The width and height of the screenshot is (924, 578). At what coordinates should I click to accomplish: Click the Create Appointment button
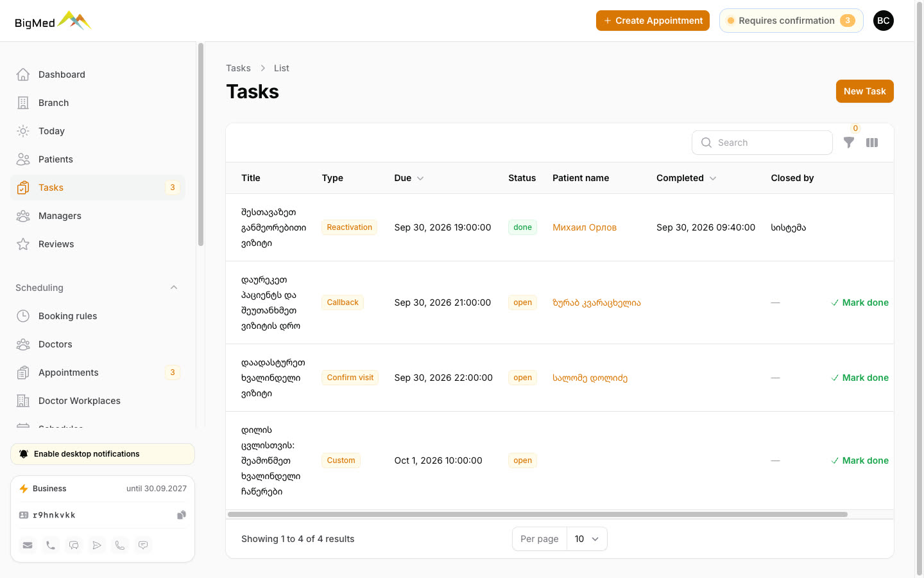click(x=653, y=21)
